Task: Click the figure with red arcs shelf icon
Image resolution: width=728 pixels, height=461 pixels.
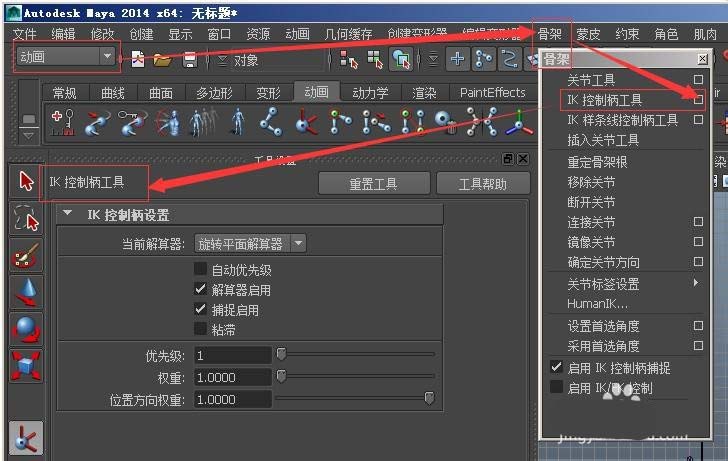Action: point(168,123)
